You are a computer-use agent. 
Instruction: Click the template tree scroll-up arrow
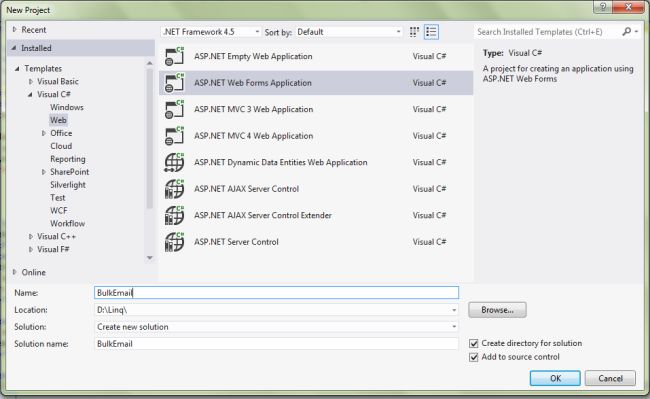(x=150, y=63)
